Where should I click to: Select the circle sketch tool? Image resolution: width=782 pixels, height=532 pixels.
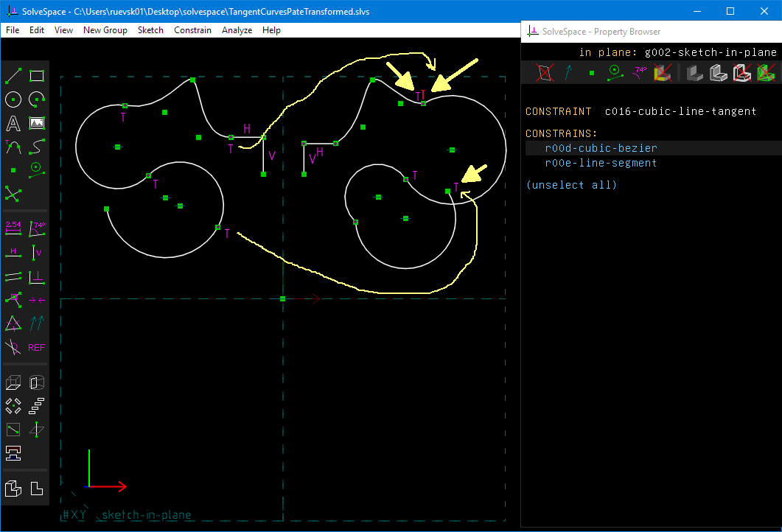point(13,99)
